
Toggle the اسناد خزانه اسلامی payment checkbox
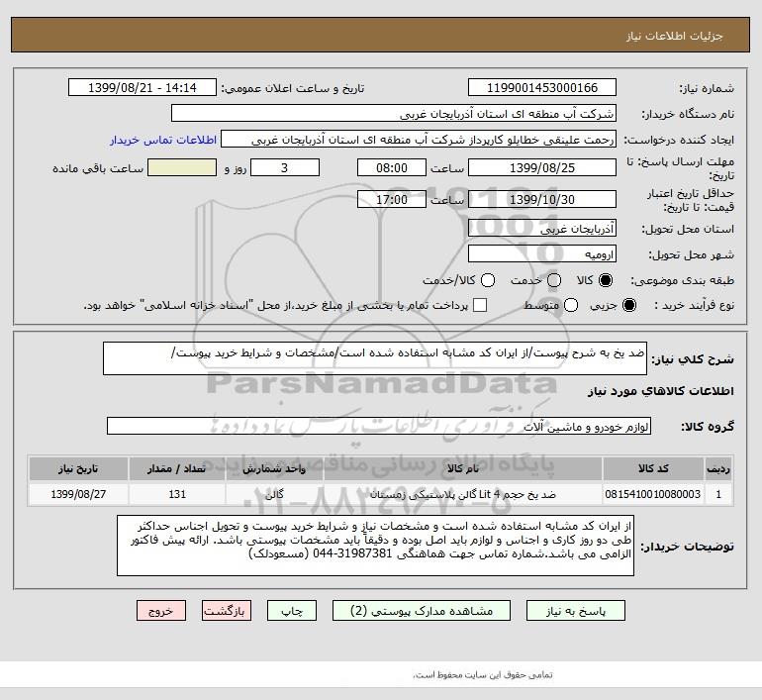click(480, 305)
